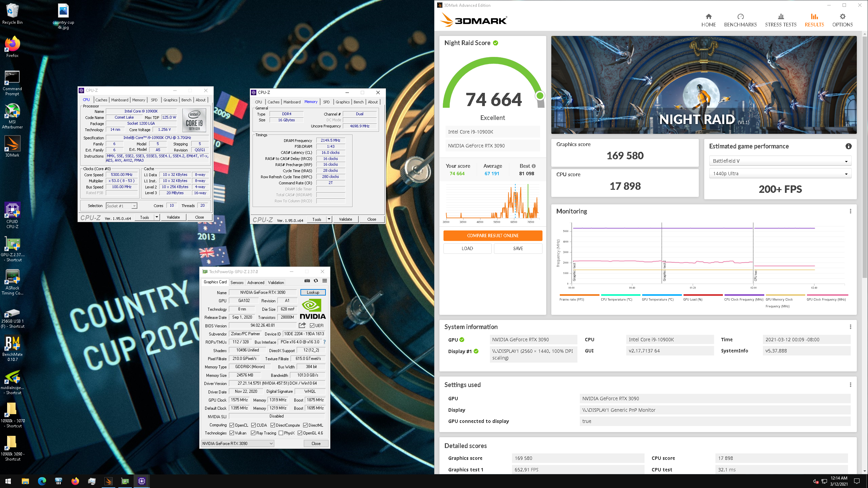The image size is (868, 488).
Task: Switch to Caches tab in left CPU-Z
Action: click(x=101, y=100)
